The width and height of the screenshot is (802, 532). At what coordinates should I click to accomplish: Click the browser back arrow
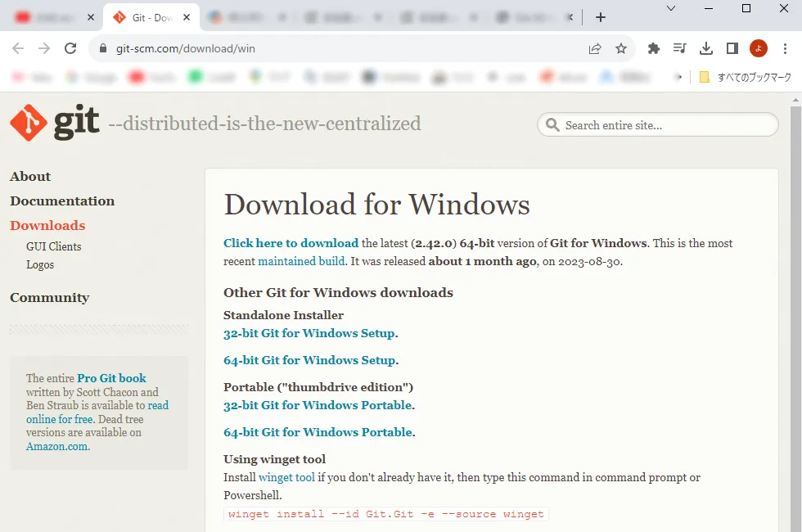coord(18,48)
